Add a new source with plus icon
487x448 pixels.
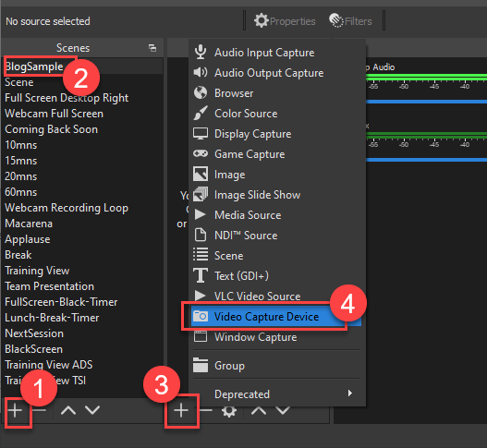(x=181, y=410)
